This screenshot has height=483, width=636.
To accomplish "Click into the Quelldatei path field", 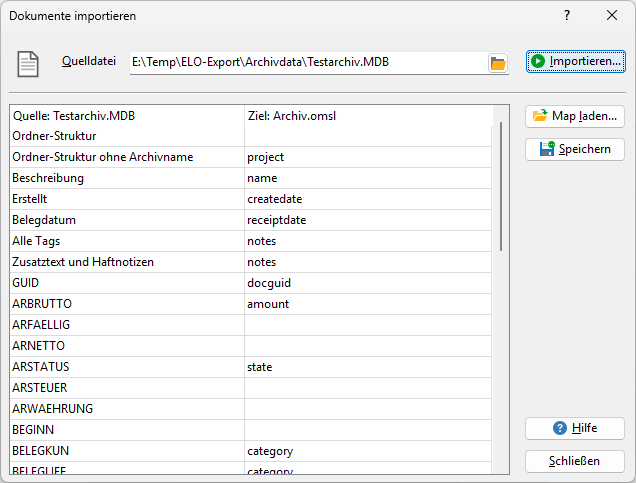I will coord(306,63).
